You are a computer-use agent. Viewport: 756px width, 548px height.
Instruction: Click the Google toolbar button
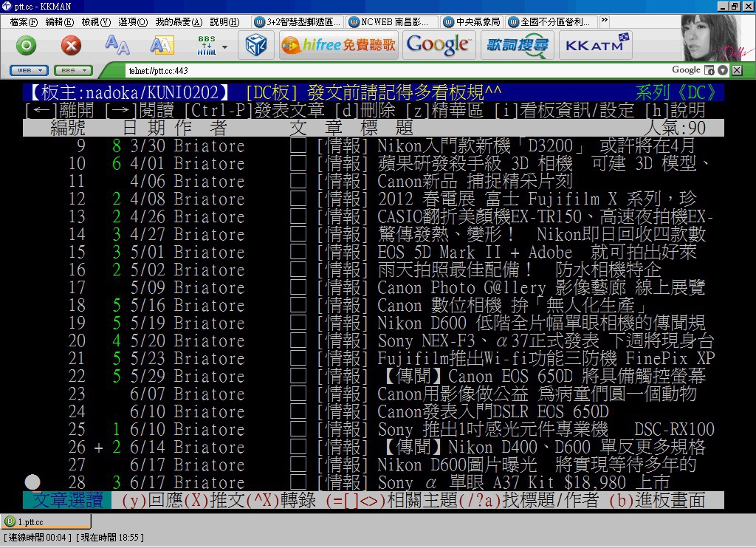tap(439, 45)
